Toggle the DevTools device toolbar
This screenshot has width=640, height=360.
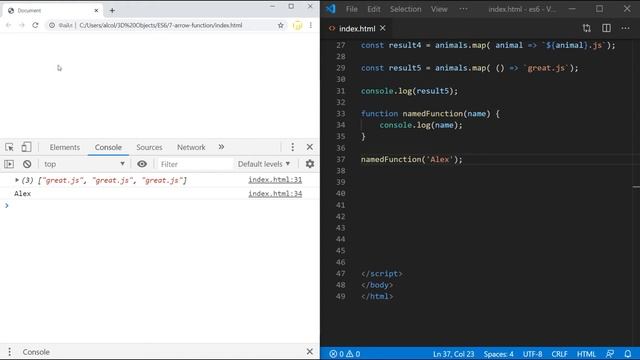pyautogui.click(x=26, y=147)
